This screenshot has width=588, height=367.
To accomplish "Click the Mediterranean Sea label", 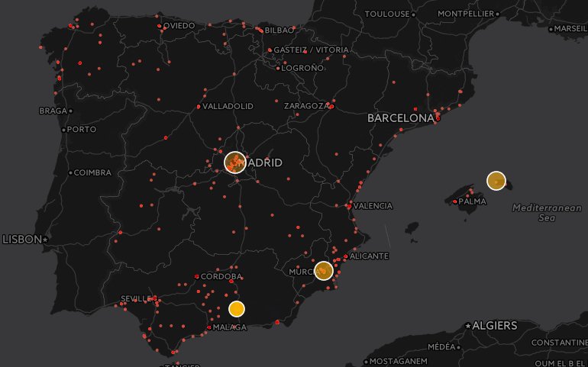I will coord(538,213).
